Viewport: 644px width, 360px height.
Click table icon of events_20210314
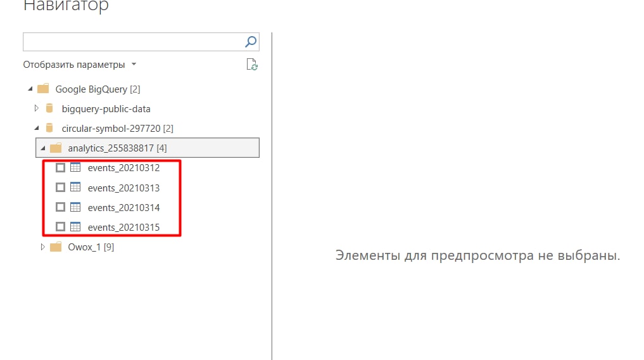pyautogui.click(x=75, y=207)
